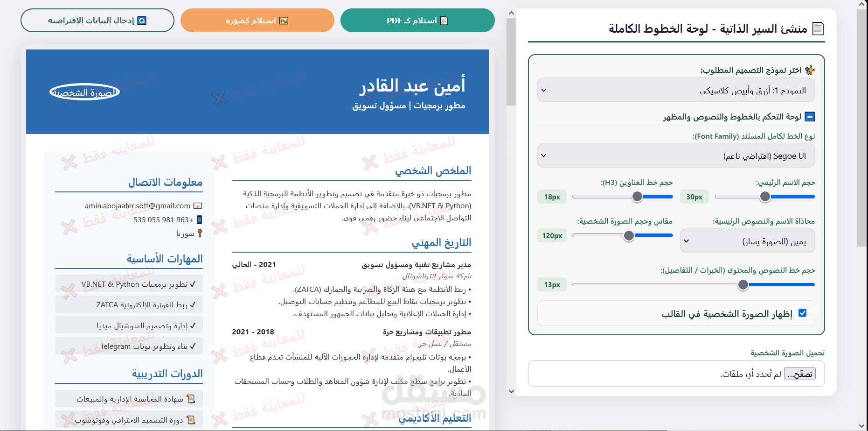Viewport: 868px width, 431px height.
Task: Click the subtitle مطور برمجيات | مسؤول تسويق
Action: click(x=409, y=106)
